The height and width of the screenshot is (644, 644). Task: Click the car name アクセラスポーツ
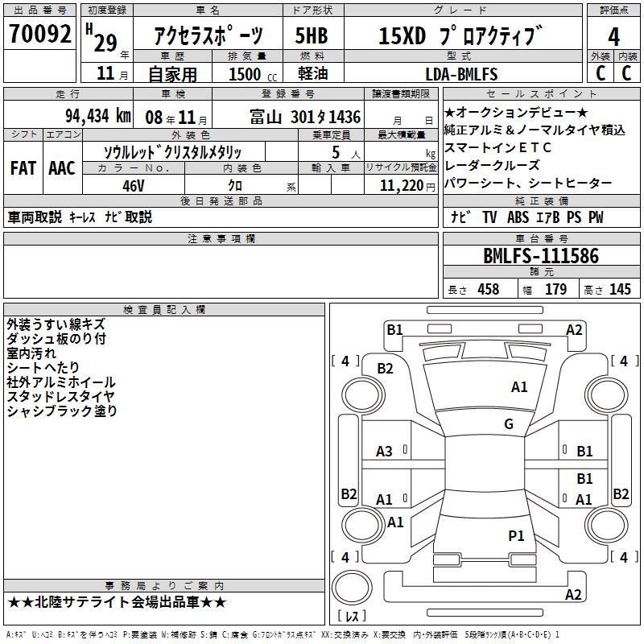[x=208, y=35]
